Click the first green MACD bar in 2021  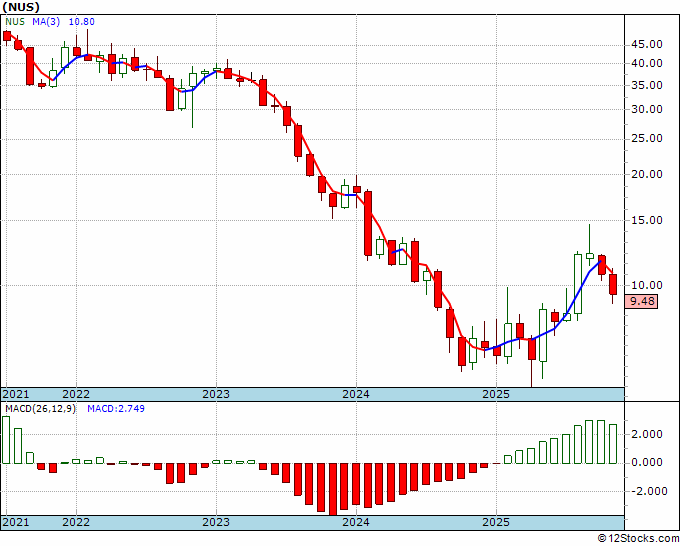coord(6,440)
